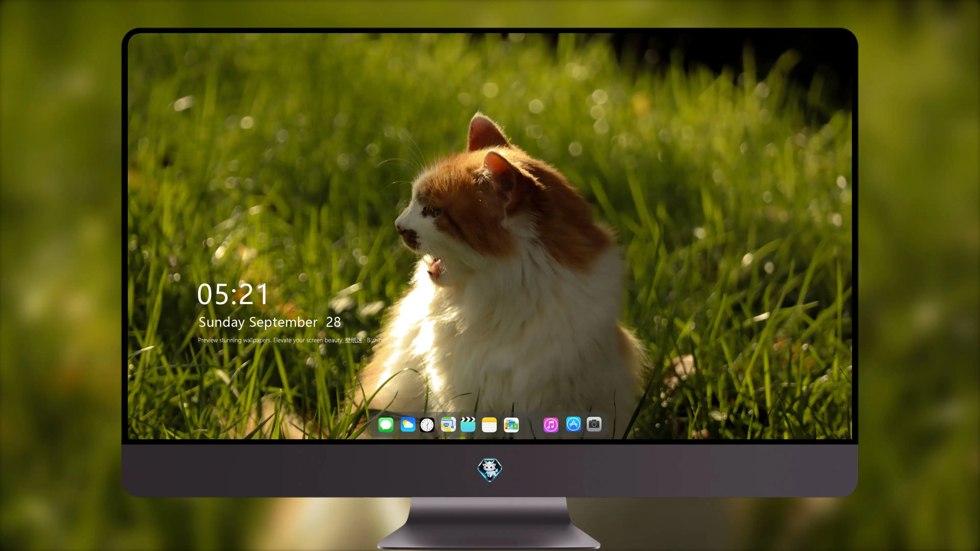Launch the Videos clapperboard app
Screen dimensions: 980x551
[x=468, y=424]
